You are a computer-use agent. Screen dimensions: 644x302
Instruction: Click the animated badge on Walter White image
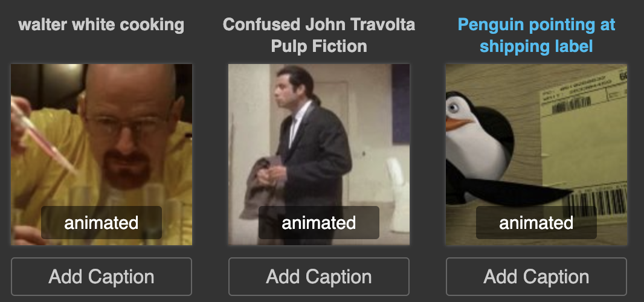tap(101, 223)
